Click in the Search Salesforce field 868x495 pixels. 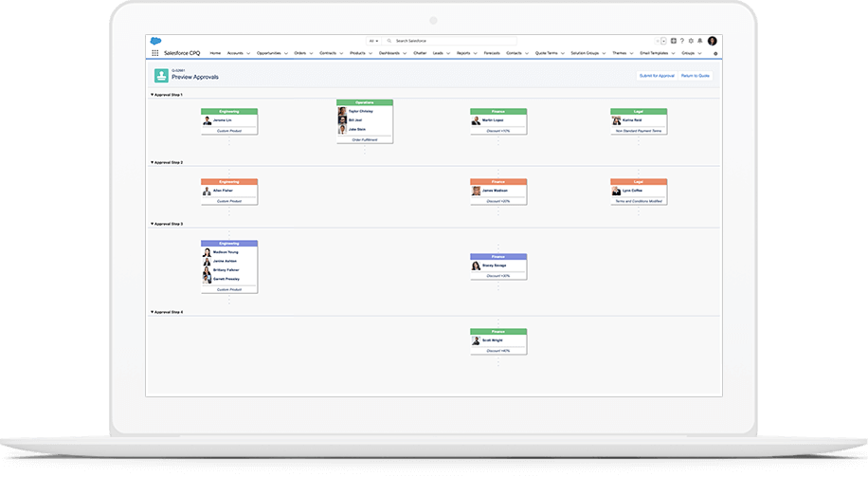pyautogui.click(x=445, y=41)
